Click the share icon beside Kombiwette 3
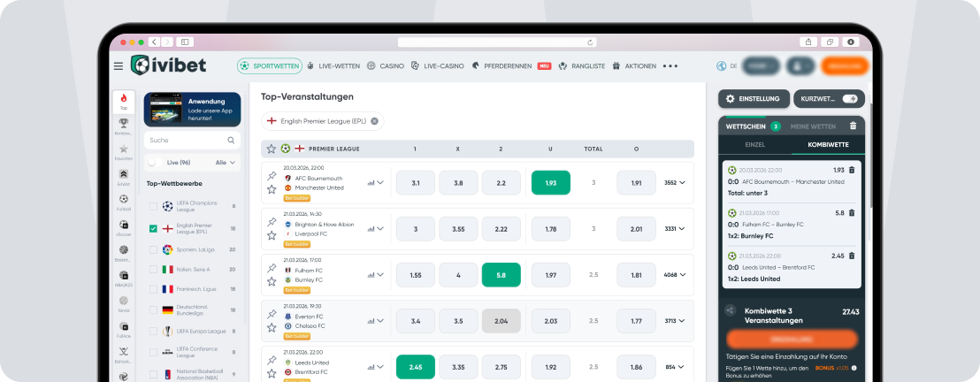The image size is (980, 382). tap(730, 310)
